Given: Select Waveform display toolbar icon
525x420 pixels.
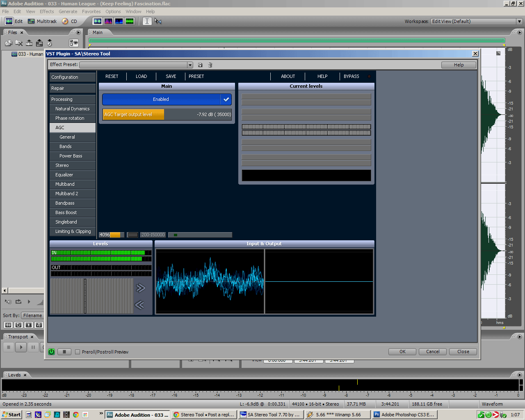Looking at the screenshot, I should pos(98,21).
